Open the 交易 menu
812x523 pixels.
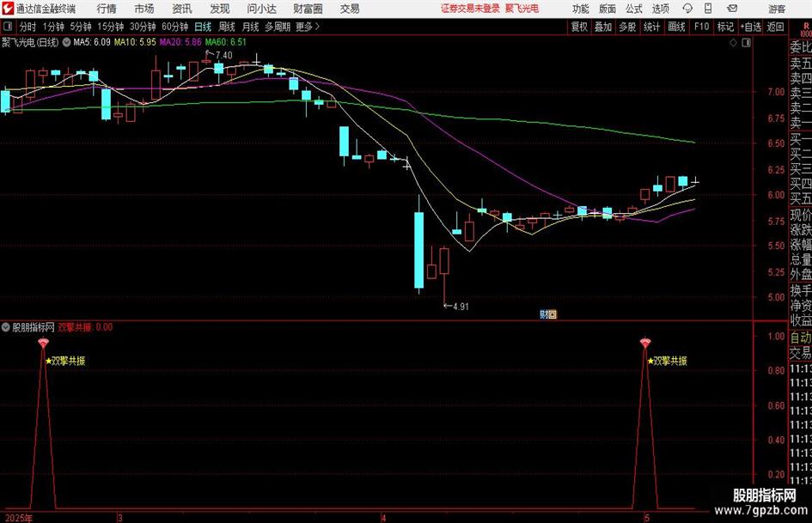[350, 9]
